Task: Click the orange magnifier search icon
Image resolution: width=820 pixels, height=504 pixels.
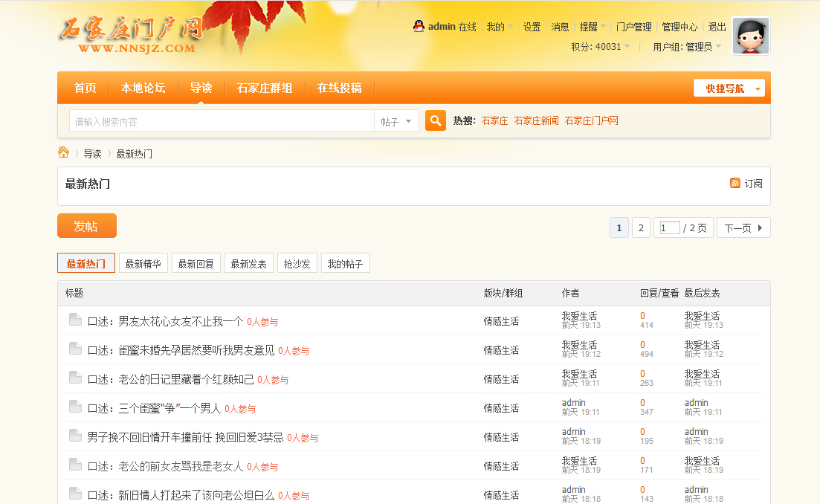Action: tap(435, 120)
